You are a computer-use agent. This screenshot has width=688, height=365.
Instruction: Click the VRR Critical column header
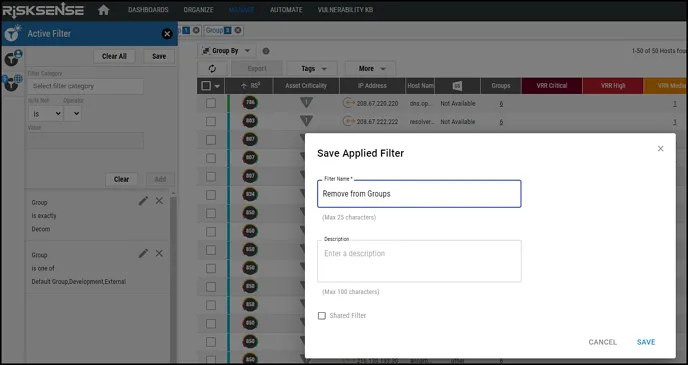tap(552, 86)
